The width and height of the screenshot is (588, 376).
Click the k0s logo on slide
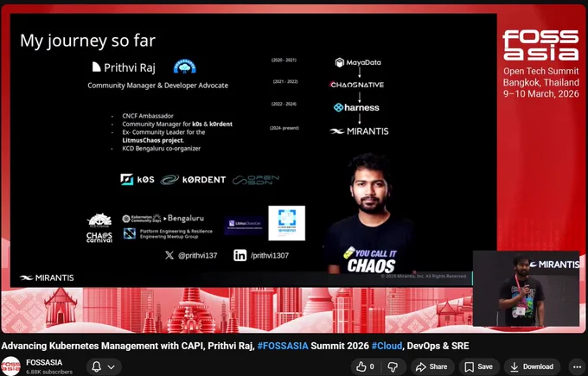coord(137,180)
